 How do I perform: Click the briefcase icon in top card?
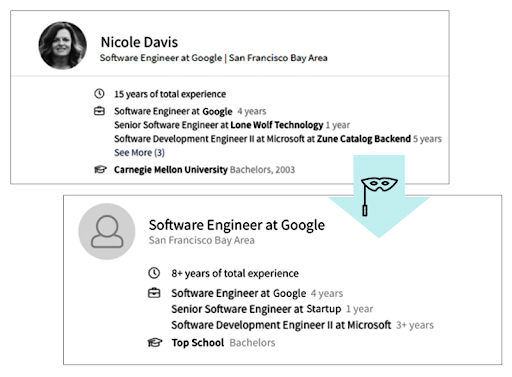pos(99,111)
